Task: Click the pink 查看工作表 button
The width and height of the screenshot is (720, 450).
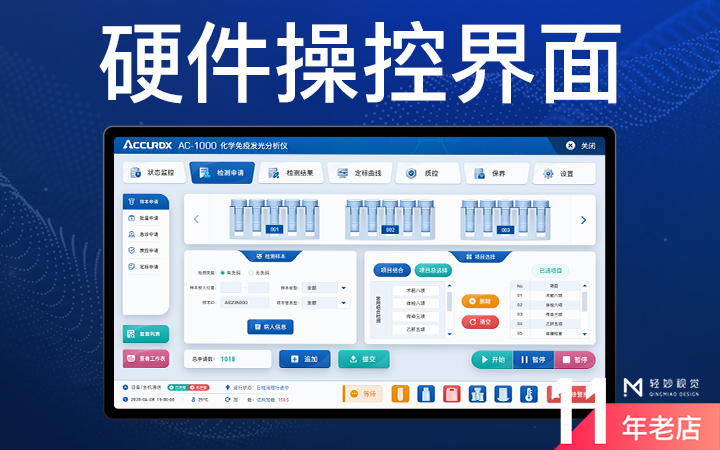Action: coord(146,358)
